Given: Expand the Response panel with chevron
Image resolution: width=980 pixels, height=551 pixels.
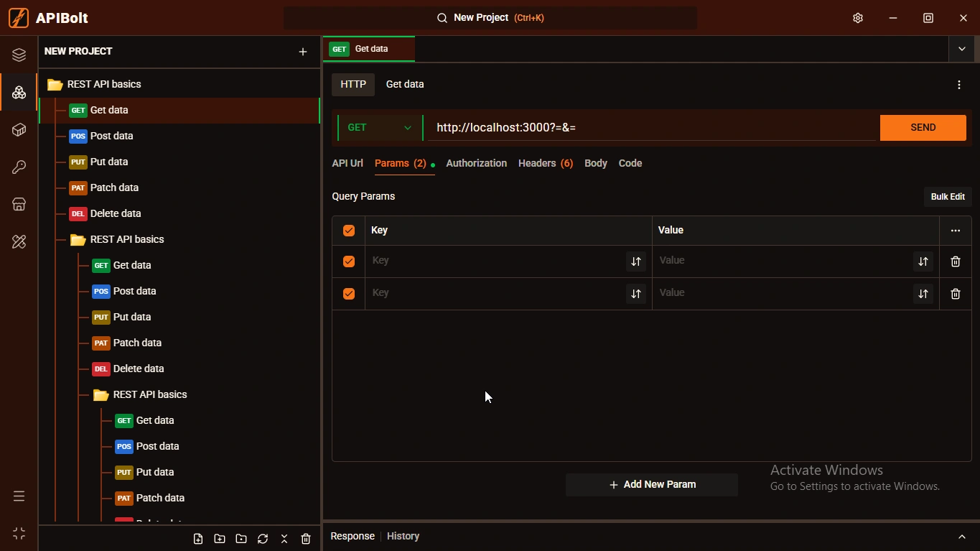Looking at the screenshot, I should tap(961, 537).
